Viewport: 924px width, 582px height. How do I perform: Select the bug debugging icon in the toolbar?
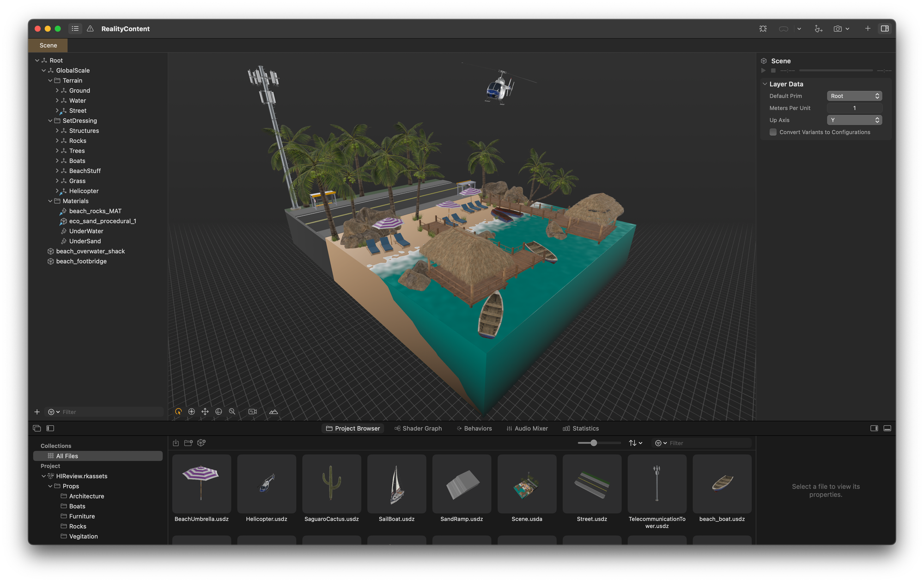pyautogui.click(x=763, y=29)
